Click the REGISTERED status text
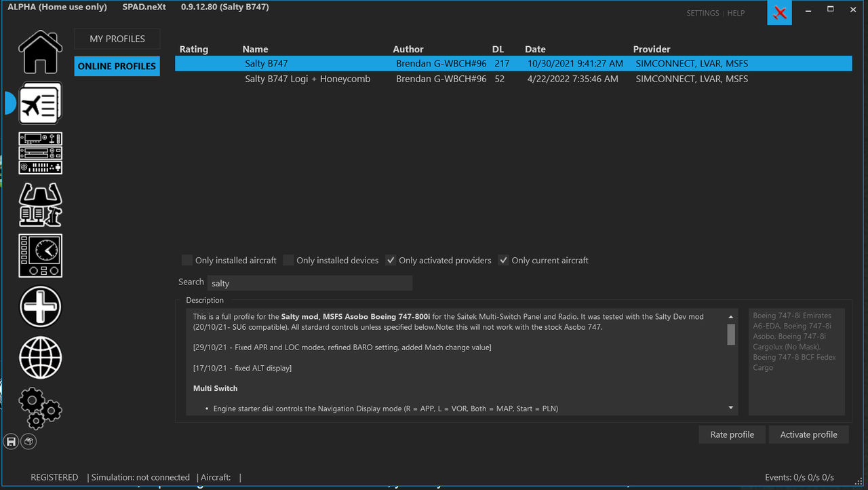Viewport: 868px width, 490px height. point(54,477)
